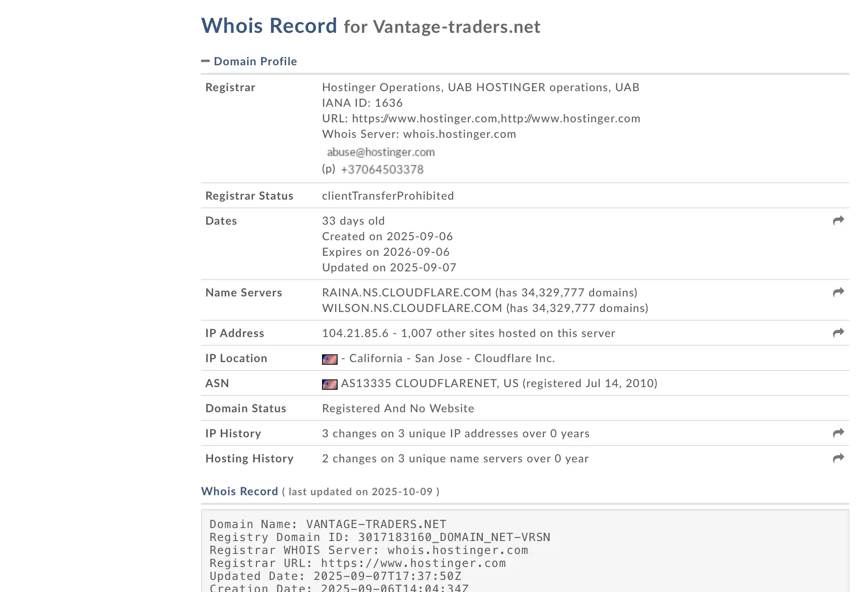Image resolution: width=868 pixels, height=592 pixels.
Task: Click WILSON.NS.CLOUDFLARE.COM name server text
Action: tap(412, 308)
